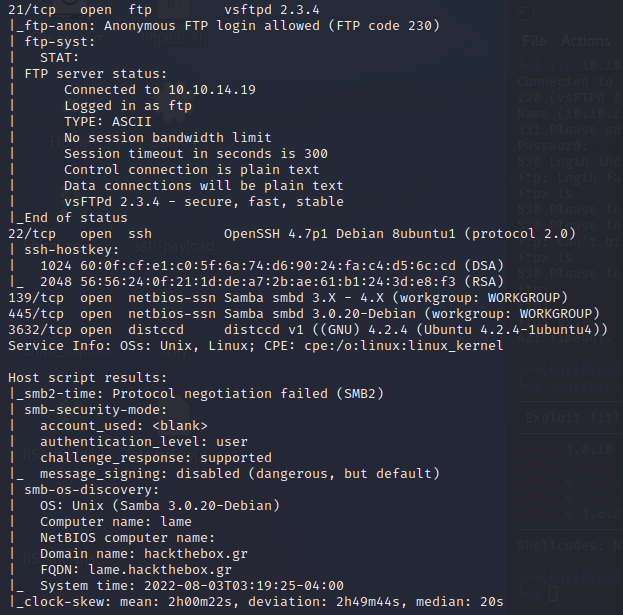Click the message_signing disabled line
The width and height of the screenshot is (623, 615).
click(x=240, y=474)
